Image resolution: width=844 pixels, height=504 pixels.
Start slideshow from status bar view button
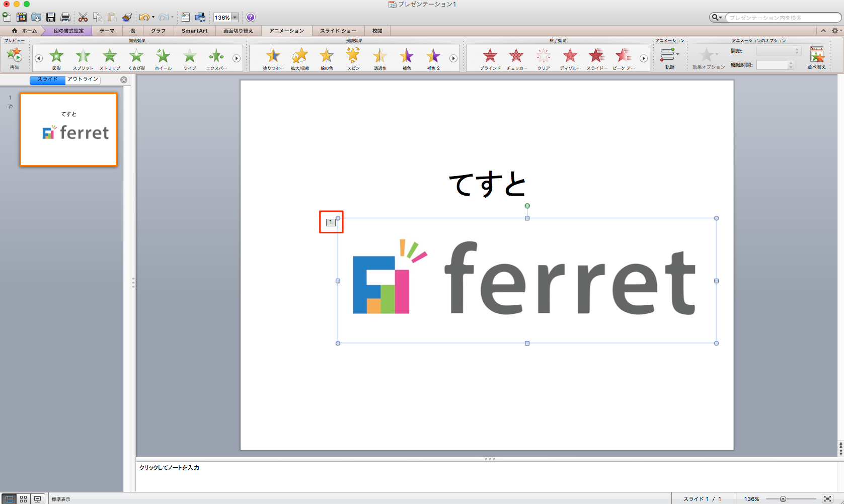tap(37, 499)
